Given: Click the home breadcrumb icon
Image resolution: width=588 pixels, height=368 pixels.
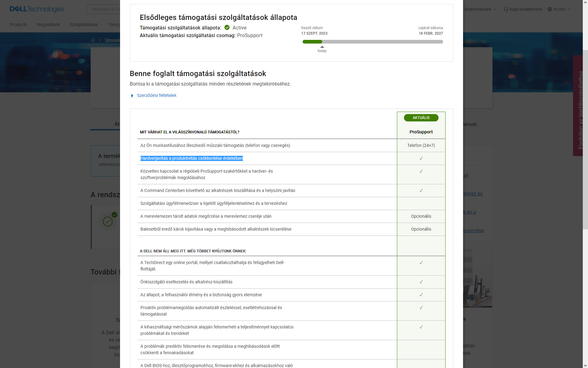Looking at the screenshot, I should pyautogui.click(x=93, y=40).
